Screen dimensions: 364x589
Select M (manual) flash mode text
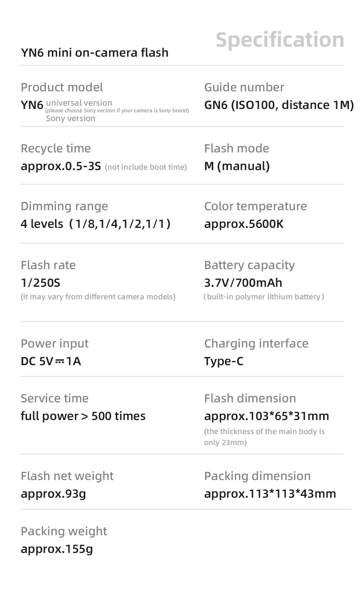pos(237,166)
